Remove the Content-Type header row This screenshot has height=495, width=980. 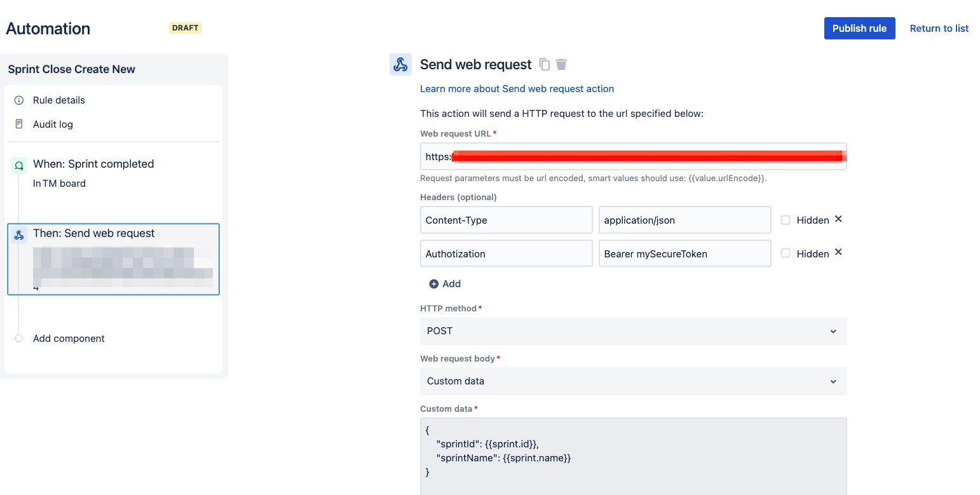(x=838, y=219)
